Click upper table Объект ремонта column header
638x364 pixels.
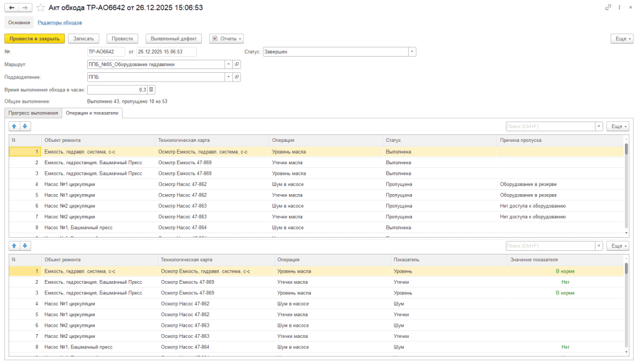point(98,140)
